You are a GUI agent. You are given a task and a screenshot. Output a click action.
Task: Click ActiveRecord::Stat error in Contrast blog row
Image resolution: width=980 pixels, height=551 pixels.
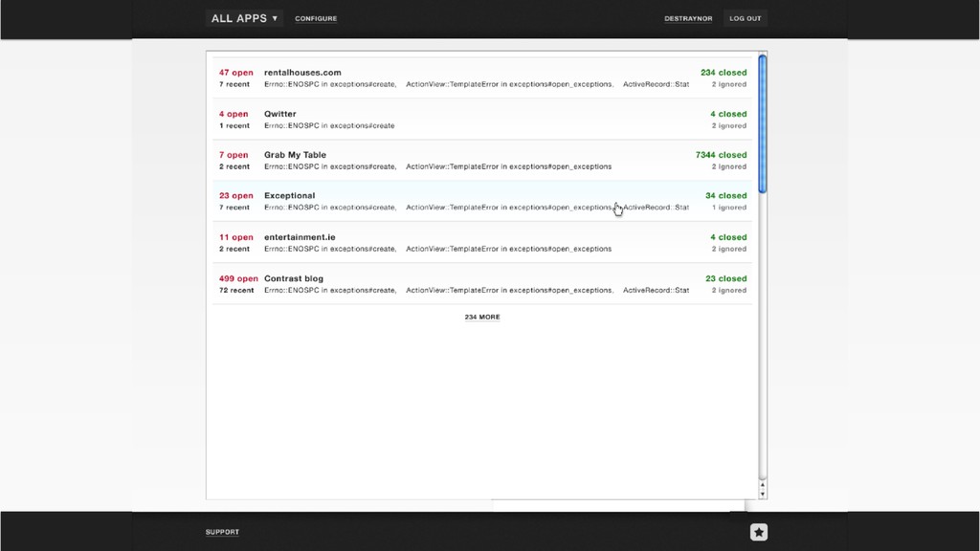click(x=656, y=291)
